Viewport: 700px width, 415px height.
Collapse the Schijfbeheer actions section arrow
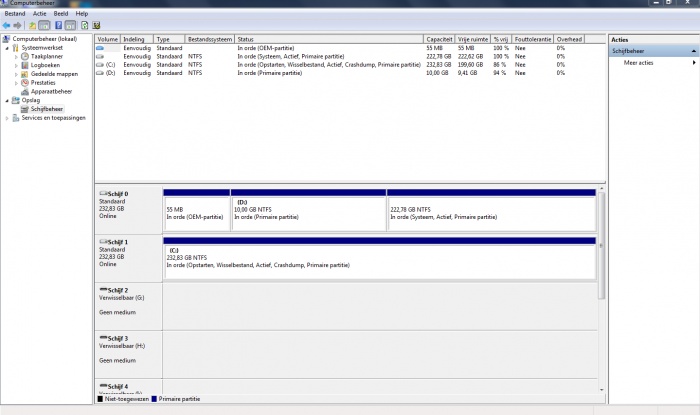point(694,50)
